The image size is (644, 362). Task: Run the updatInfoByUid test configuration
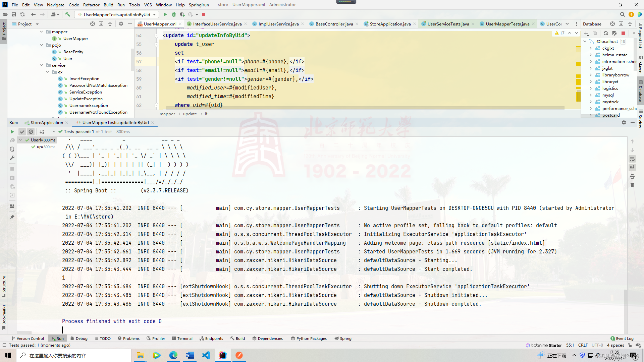tap(165, 14)
